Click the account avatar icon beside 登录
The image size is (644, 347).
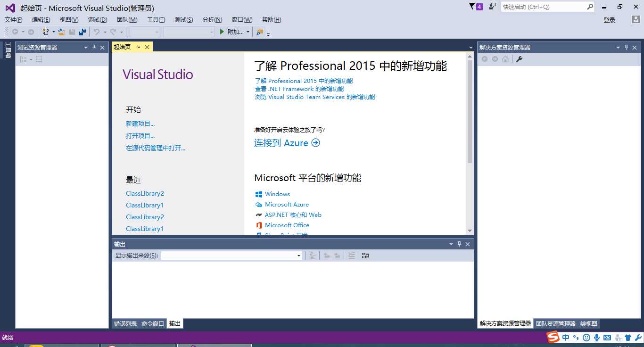pos(636,20)
